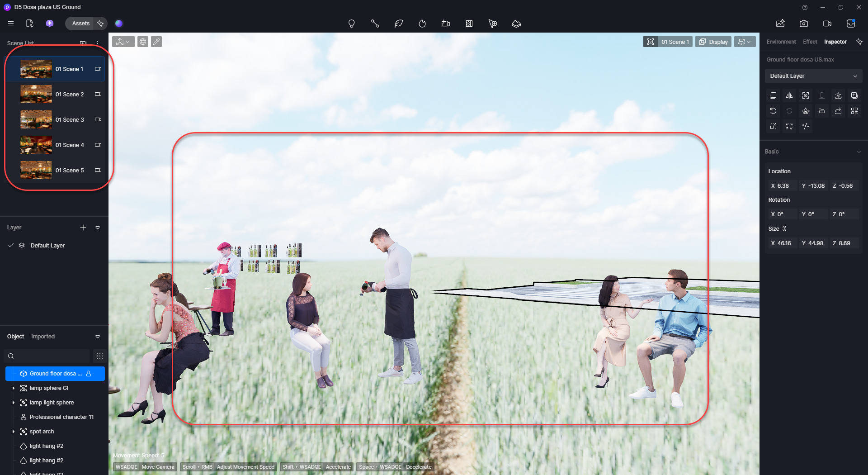Click the mirror object icon in Inspector
This screenshot has width=868, height=475.
pos(789,95)
